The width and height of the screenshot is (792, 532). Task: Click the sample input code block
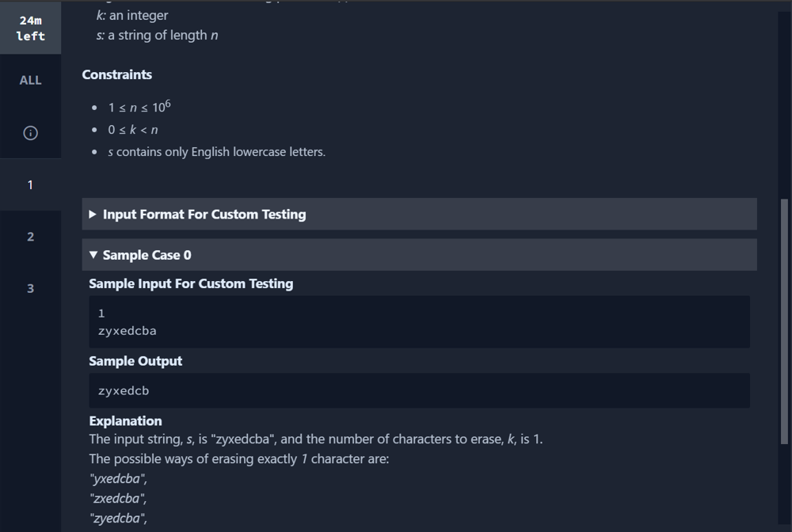click(419, 322)
